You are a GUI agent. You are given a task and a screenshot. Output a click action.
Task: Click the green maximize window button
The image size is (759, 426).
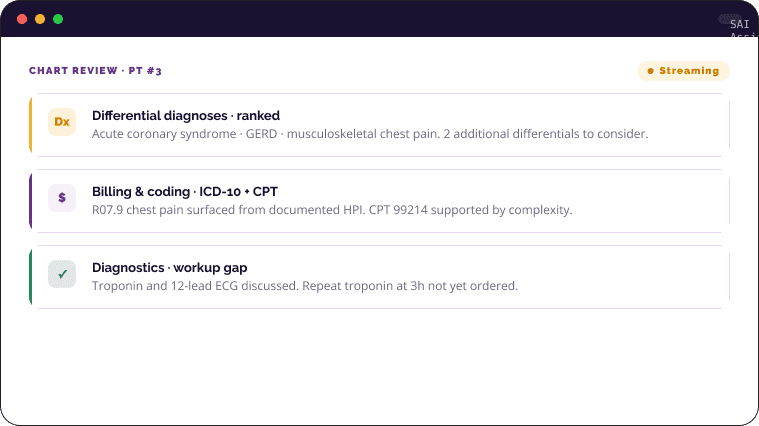[x=58, y=19]
